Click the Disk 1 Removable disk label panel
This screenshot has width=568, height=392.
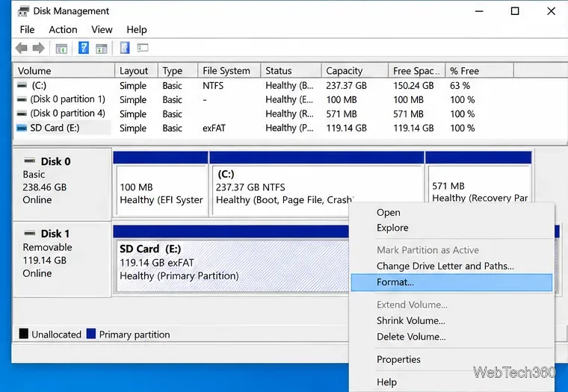point(62,260)
